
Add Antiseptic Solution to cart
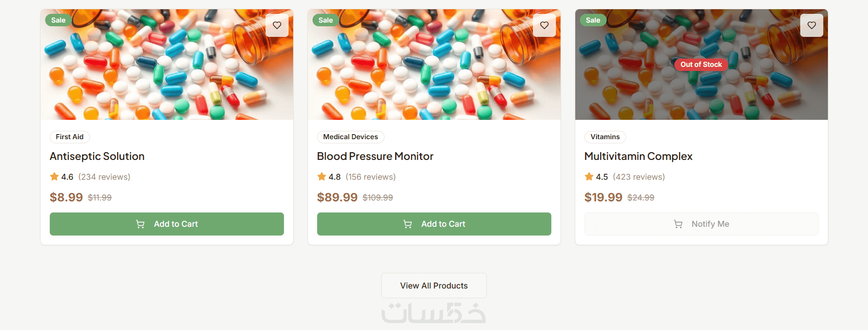[x=167, y=224]
